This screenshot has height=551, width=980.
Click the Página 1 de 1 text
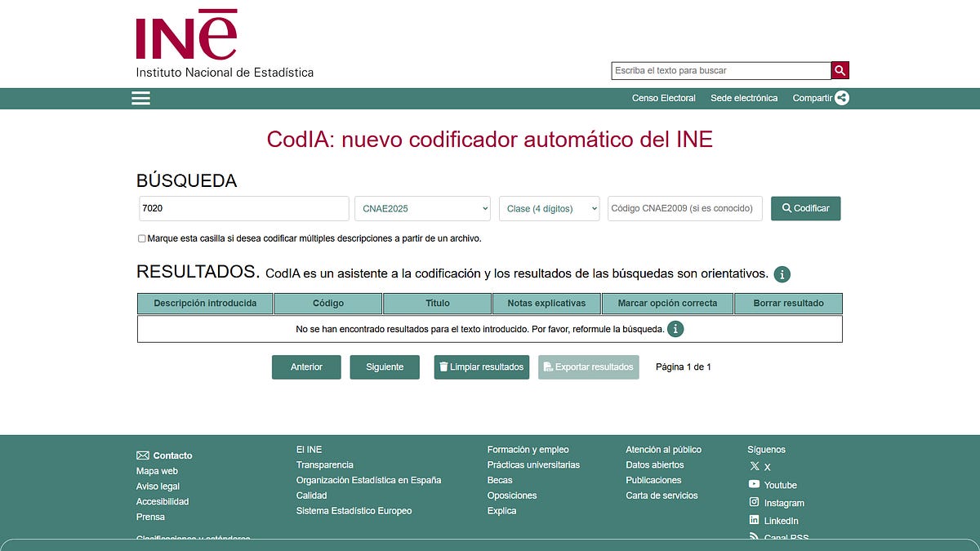tap(684, 367)
